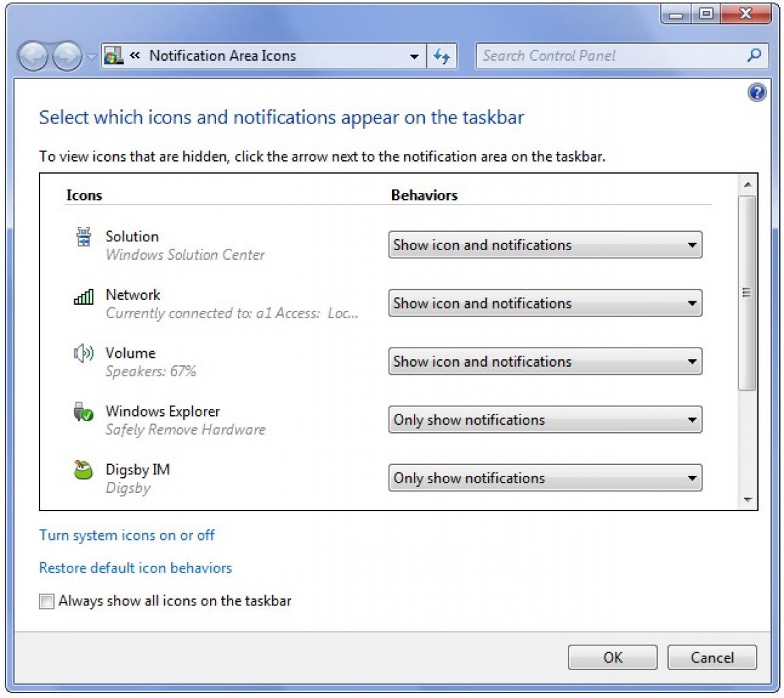Open the Digsby IM behavior dropdown
The width and height of the screenshot is (784, 698).
(x=545, y=478)
